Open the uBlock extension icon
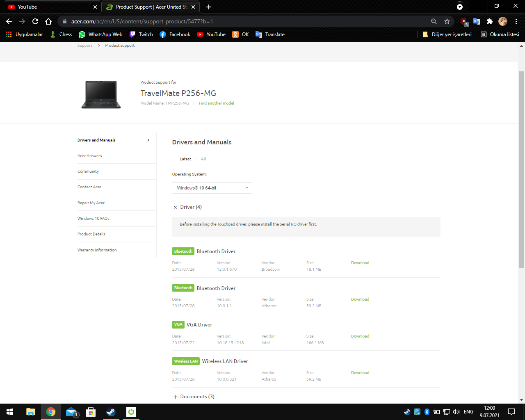525x420 pixels. coord(464,21)
